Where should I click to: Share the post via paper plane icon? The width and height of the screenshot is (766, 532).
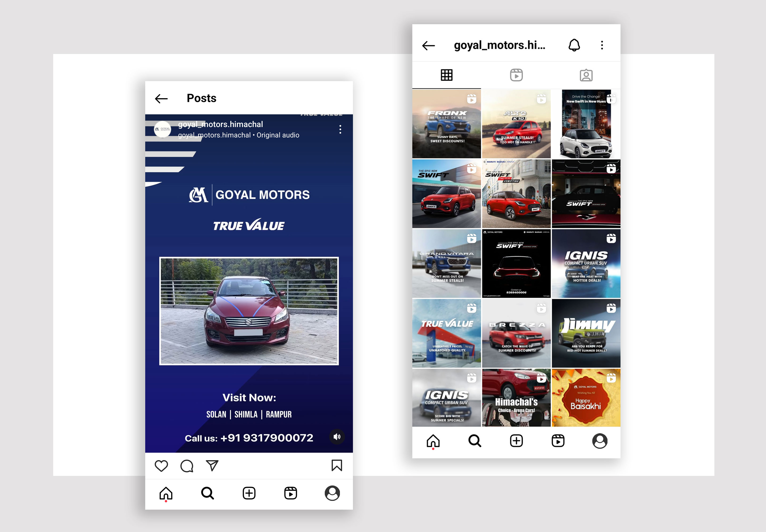[212, 465]
